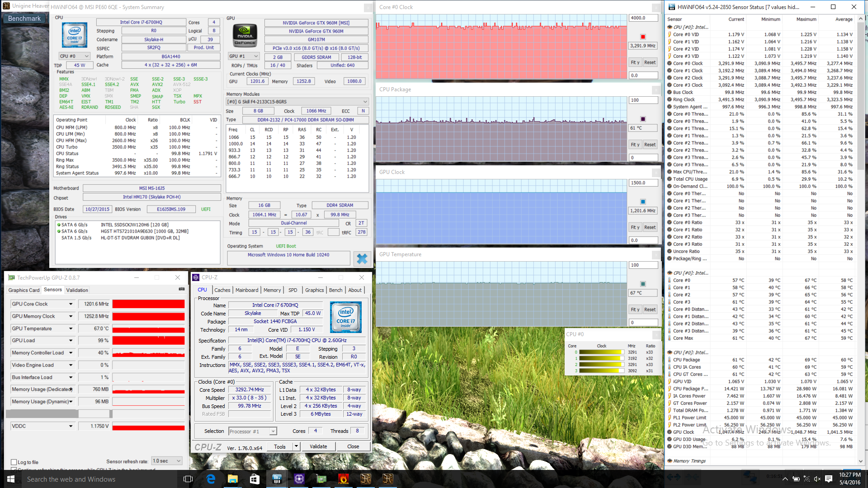This screenshot has height=488, width=868.
Task: Open Graphics Card tab in GPU-Z
Action: tap(24, 290)
